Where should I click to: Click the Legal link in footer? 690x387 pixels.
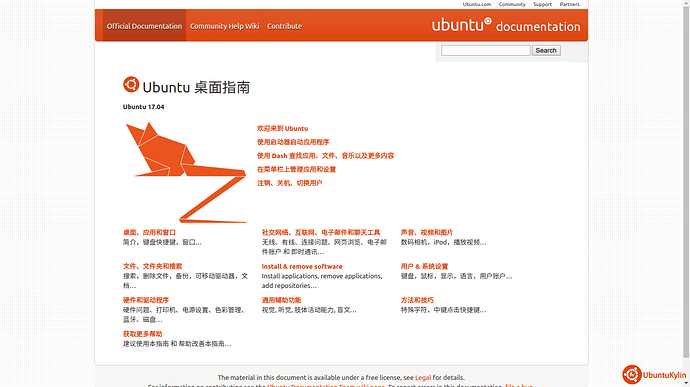pyautogui.click(x=423, y=378)
